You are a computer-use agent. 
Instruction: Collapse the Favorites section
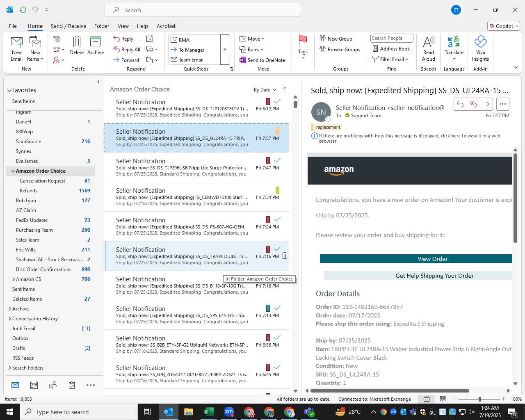pyautogui.click(x=9, y=90)
